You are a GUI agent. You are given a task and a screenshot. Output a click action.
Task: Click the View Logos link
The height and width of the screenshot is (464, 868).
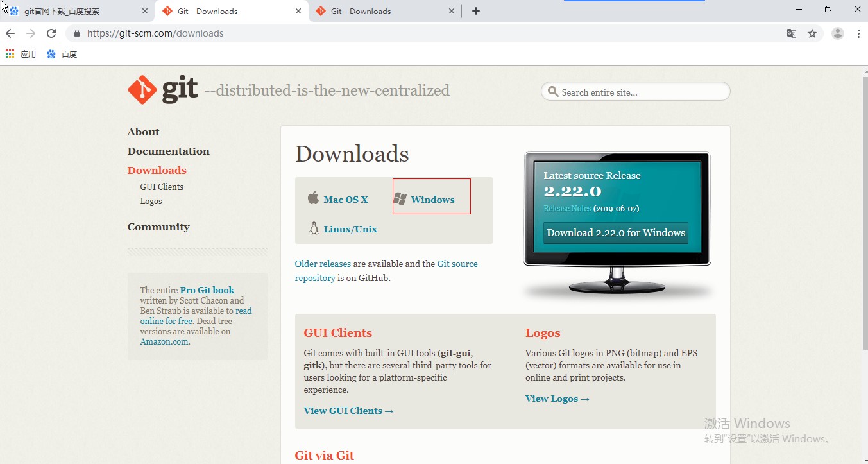[557, 399]
